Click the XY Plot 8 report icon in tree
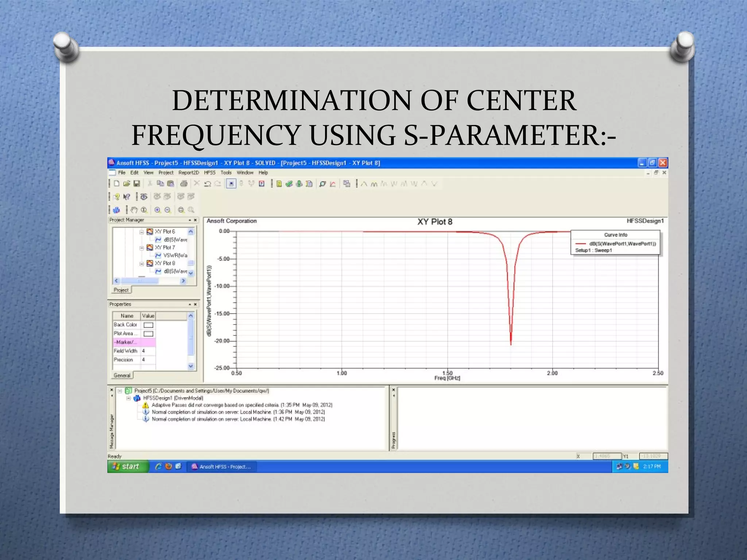The height and width of the screenshot is (560, 747). [150, 263]
